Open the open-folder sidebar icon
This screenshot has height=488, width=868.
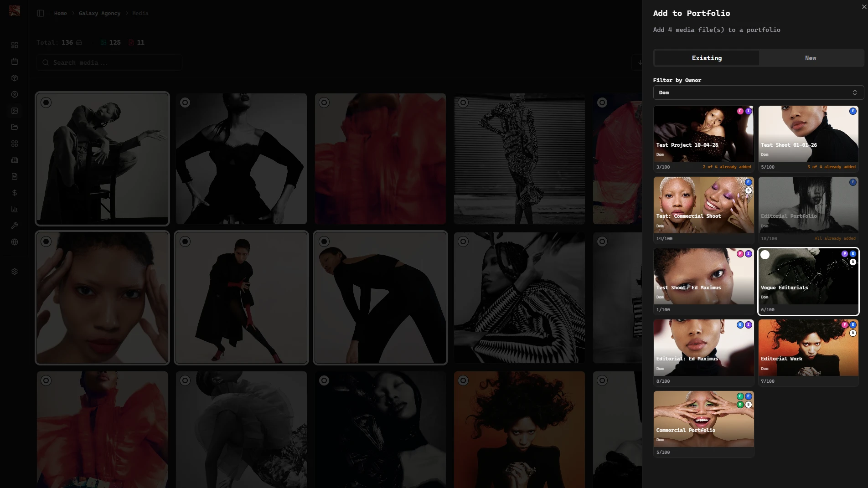[15, 127]
